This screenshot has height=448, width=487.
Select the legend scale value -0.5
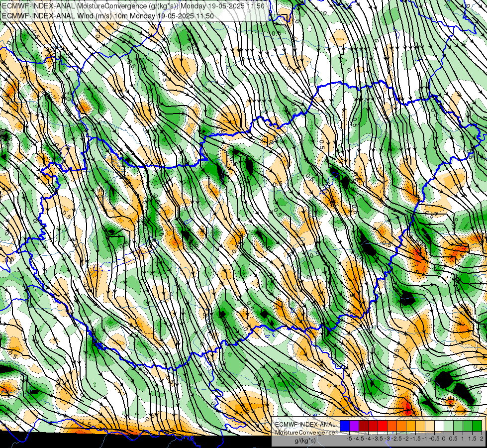pos(434,439)
